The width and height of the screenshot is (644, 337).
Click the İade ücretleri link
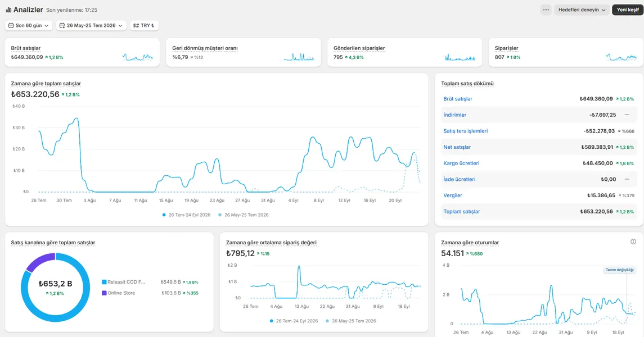tap(459, 179)
